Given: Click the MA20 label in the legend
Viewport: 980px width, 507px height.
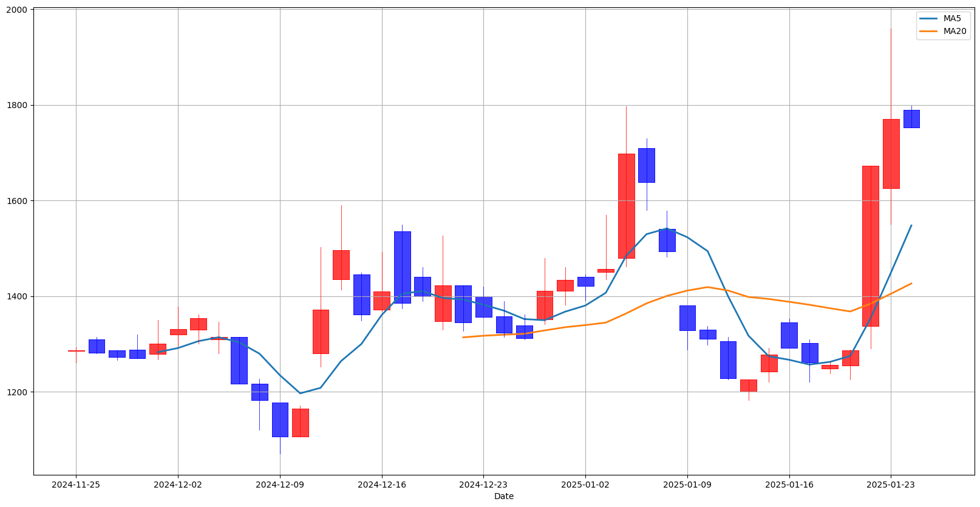Looking at the screenshot, I should point(954,31).
